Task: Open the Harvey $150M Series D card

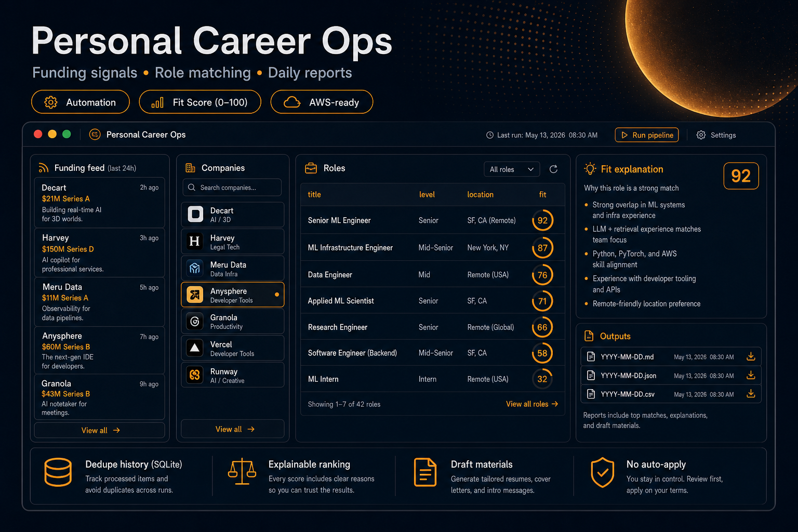Action: 100,252
